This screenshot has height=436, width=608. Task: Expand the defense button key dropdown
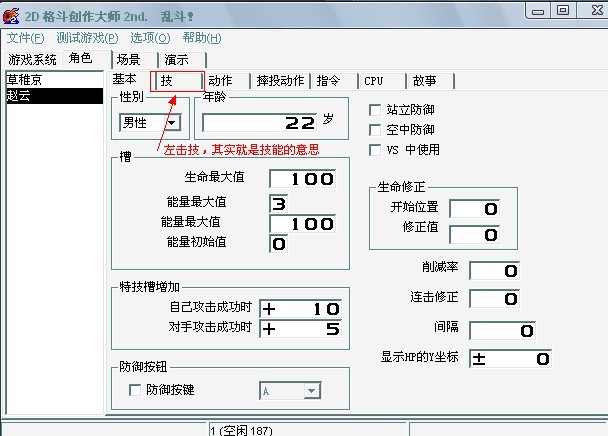pos(312,391)
